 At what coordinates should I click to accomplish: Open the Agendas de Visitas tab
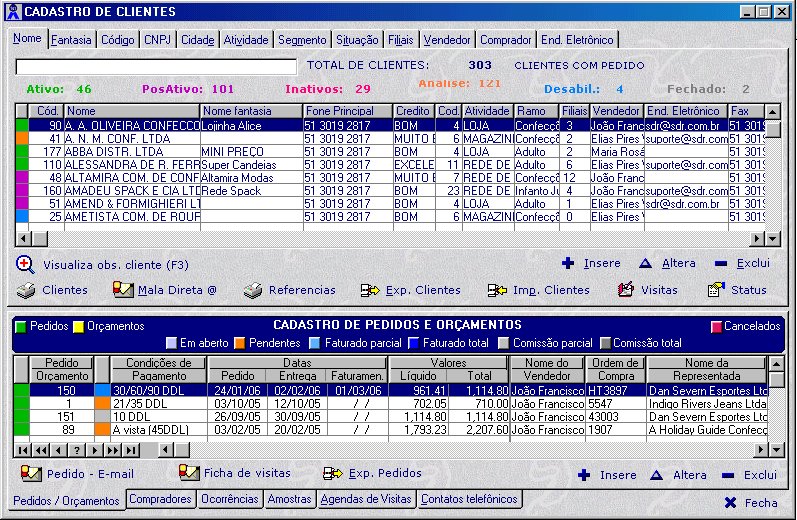tap(366, 499)
